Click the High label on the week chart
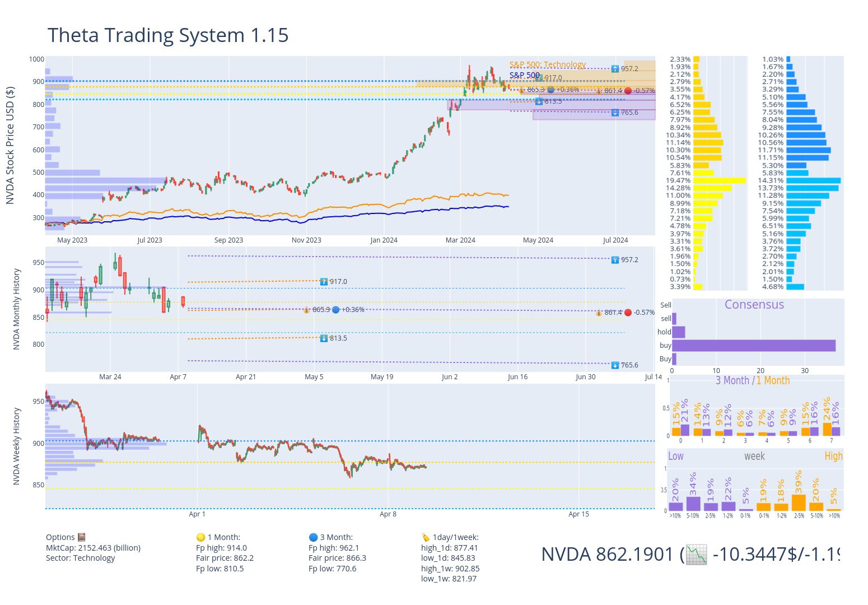The width and height of the screenshot is (868, 605). click(833, 456)
